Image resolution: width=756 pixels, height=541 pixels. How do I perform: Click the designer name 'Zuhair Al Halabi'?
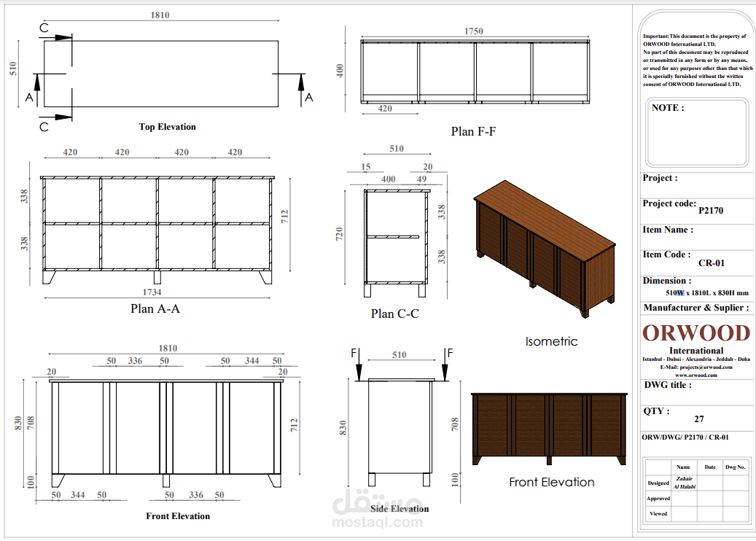pyautogui.click(x=684, y=483)
